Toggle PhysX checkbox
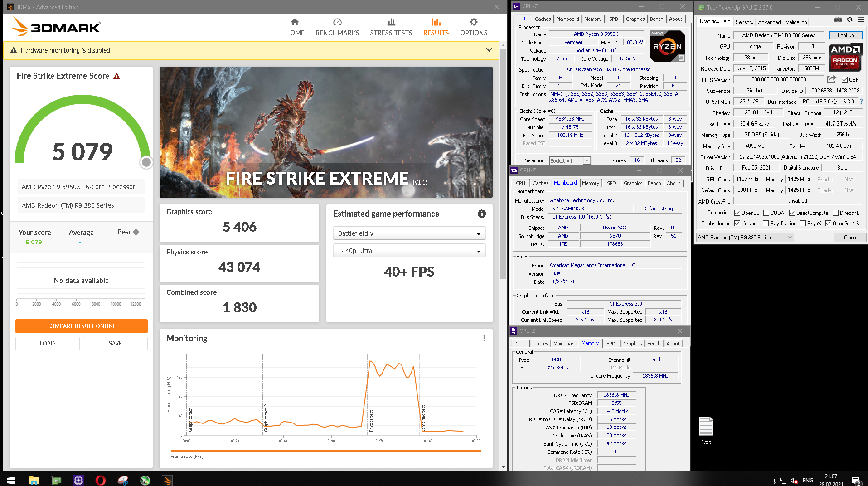Screen dimensions: 868x486 coord(803,224)
